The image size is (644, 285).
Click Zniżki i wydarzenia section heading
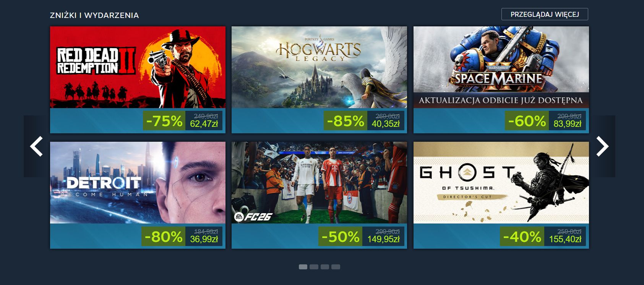(94, 15)
